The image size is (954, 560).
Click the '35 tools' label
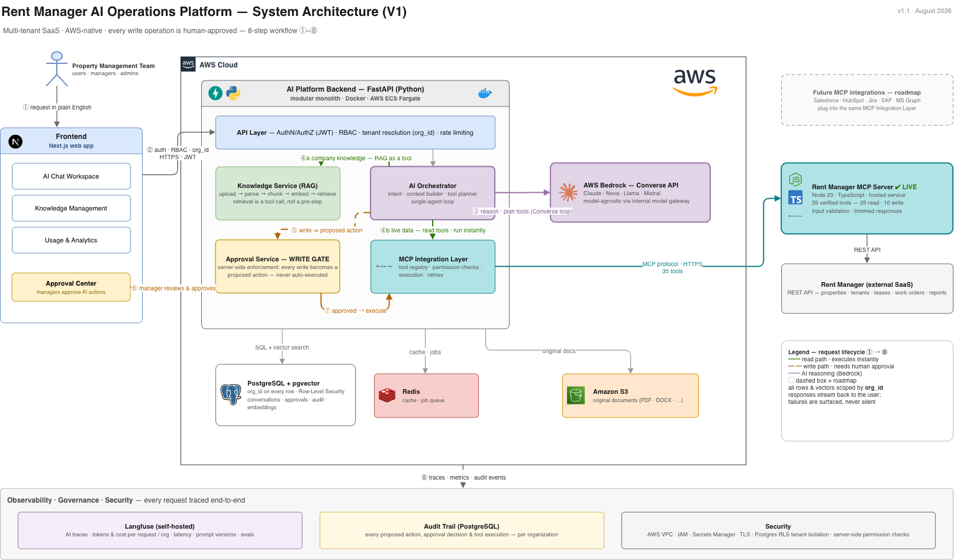pyautogui.click(x=672, y=271)
